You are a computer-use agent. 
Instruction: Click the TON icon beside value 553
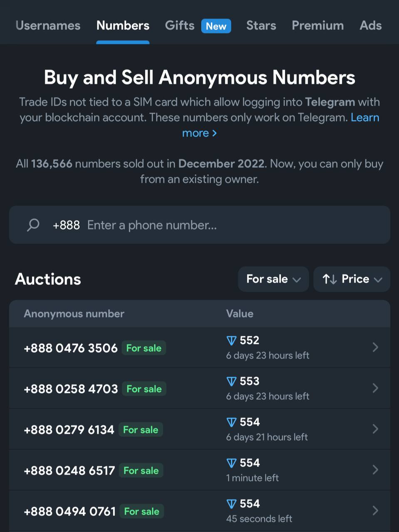tap(231, 382)
